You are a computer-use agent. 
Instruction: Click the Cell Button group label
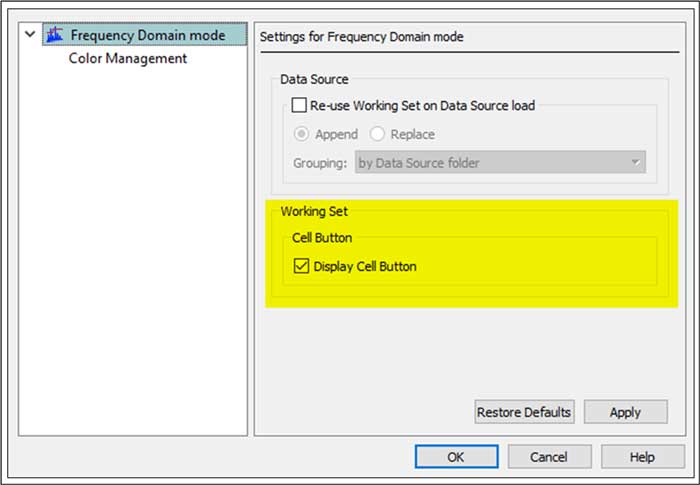(322, 238)
